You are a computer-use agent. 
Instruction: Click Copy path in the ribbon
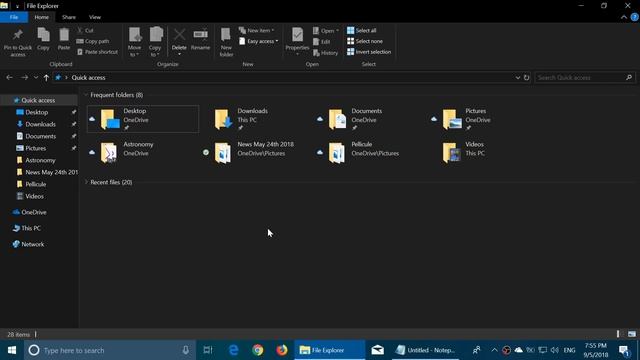[93, 41]
